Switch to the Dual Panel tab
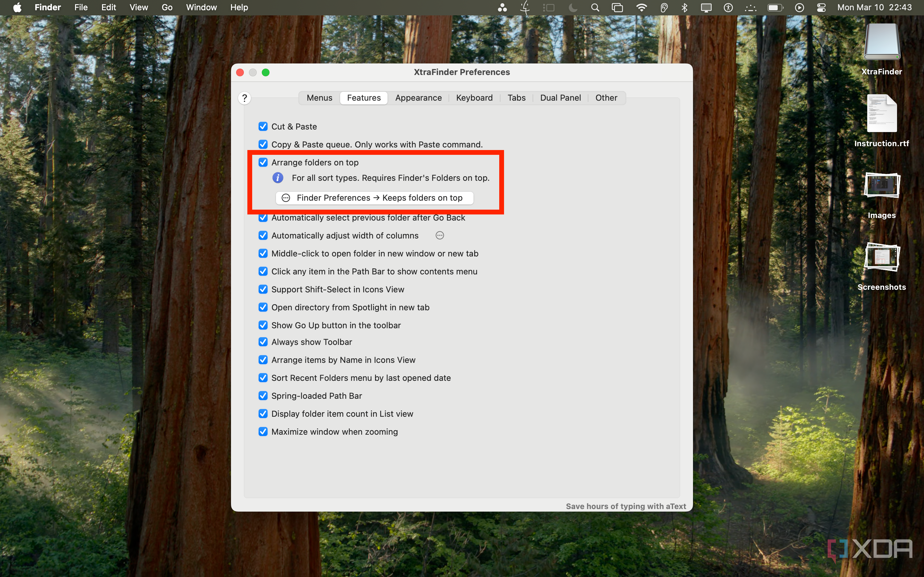The width and height of the screenshot is (924, 577). point(560,98)
